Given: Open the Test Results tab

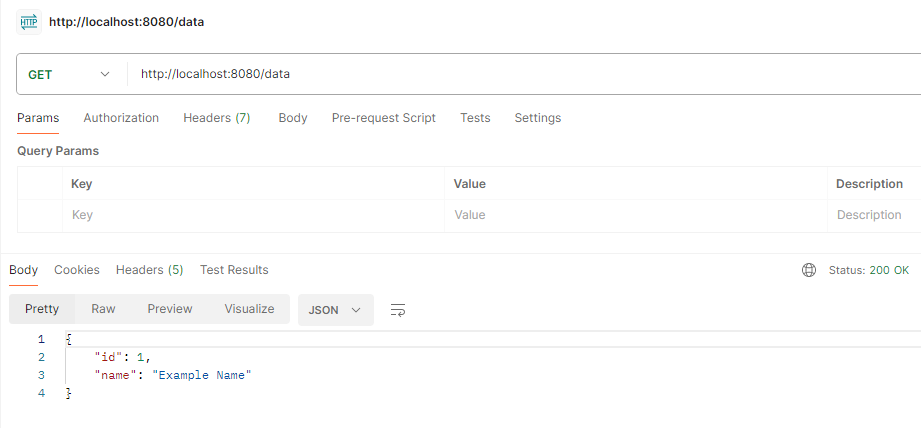Looking at the screenshot, I should pos(234,270).
